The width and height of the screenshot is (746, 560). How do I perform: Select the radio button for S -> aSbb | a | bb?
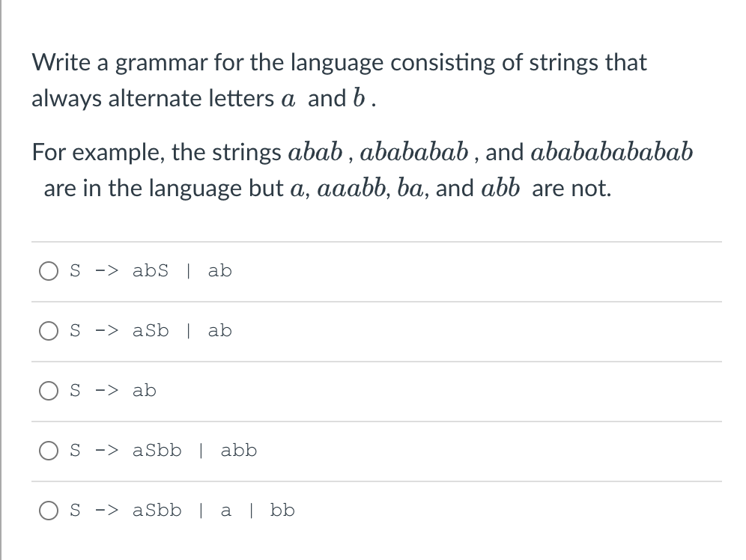click(49, 510)
